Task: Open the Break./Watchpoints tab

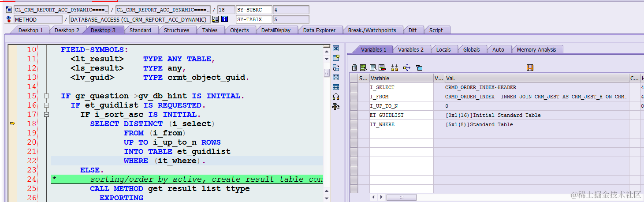Action: pos(372,30)
